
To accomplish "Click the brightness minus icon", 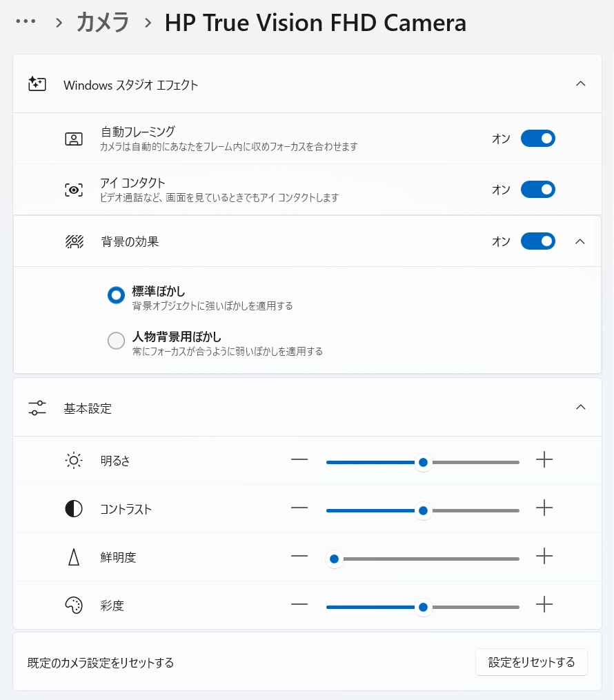I will click(x=299, y=460).
